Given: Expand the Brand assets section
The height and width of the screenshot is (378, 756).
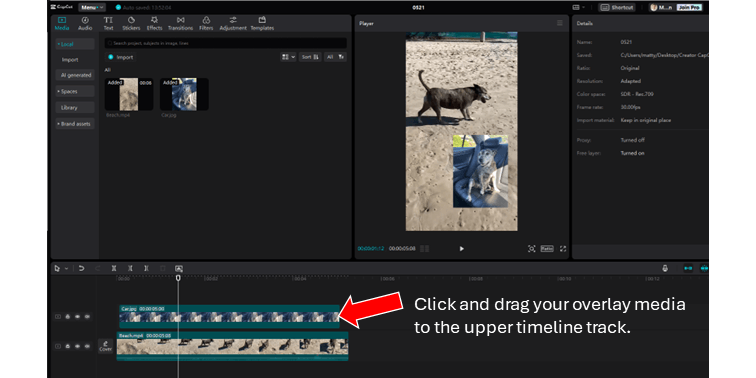Looking at the screenshot, I should [x=75, y=124].
